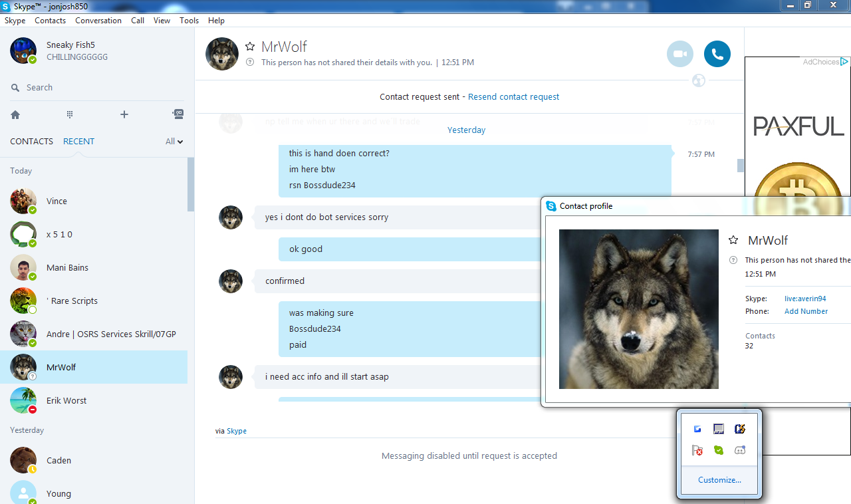Open the Skype menu
The height and width of the screenshot is (504, 851).
click(x=15, y=21)
